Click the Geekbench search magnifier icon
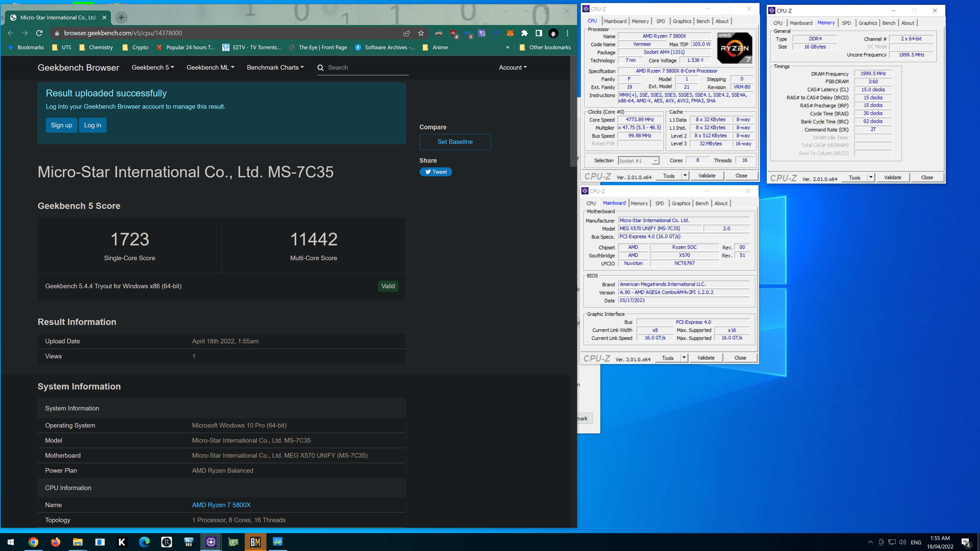The height and width of the screenshot is (551, 980). [x=320, y=67]
